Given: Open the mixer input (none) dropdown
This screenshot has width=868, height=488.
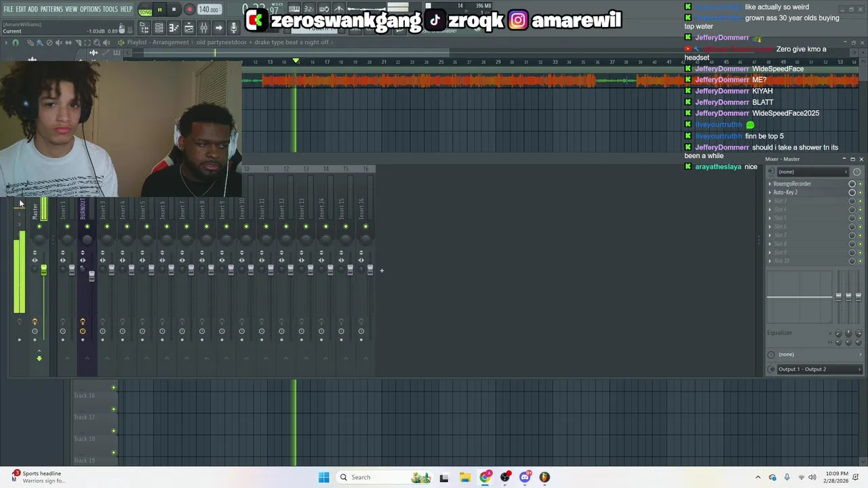Looking at the screenshot, I should pyautogui.click(x=813, y=172).
